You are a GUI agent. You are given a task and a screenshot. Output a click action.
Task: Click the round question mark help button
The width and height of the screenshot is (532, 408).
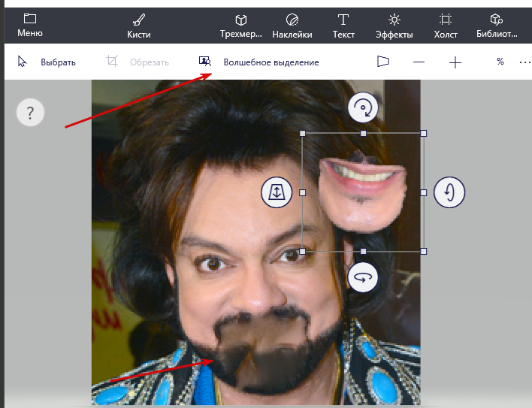[30, 113]
